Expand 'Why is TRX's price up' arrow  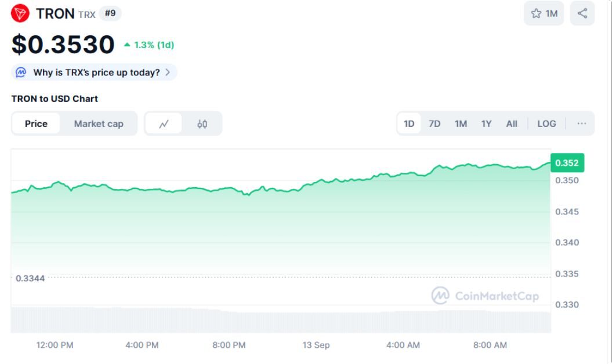tap(168, 72)
